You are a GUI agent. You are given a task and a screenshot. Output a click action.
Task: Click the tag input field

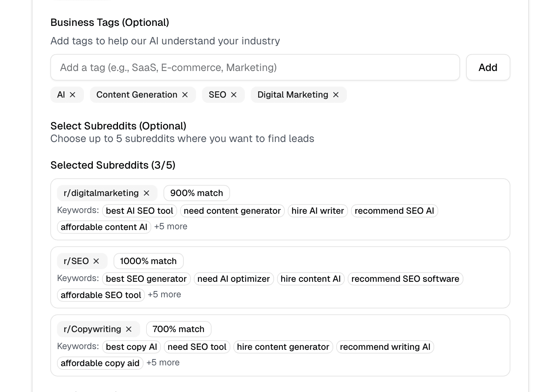coord(255,67)
